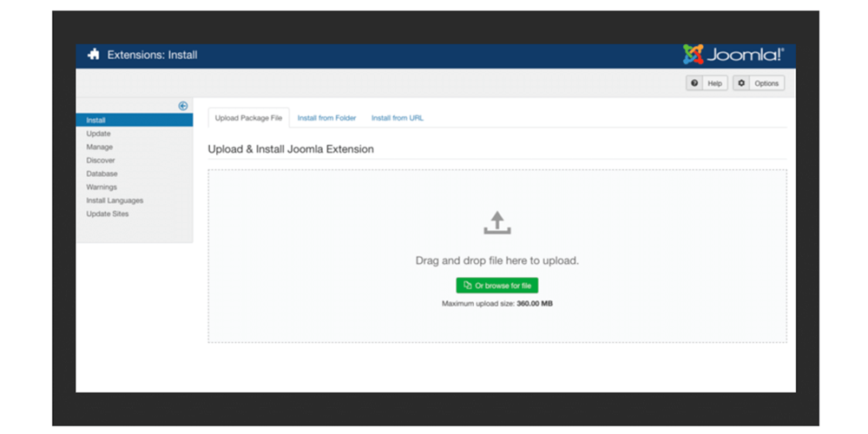Open the Help button
This screenshot has height=434, width=868.
707,83
